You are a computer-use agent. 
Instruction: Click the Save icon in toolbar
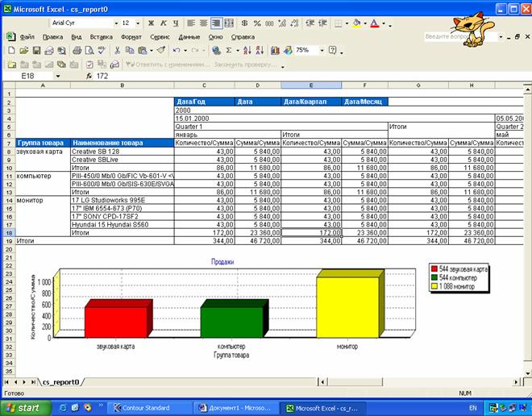35,50
